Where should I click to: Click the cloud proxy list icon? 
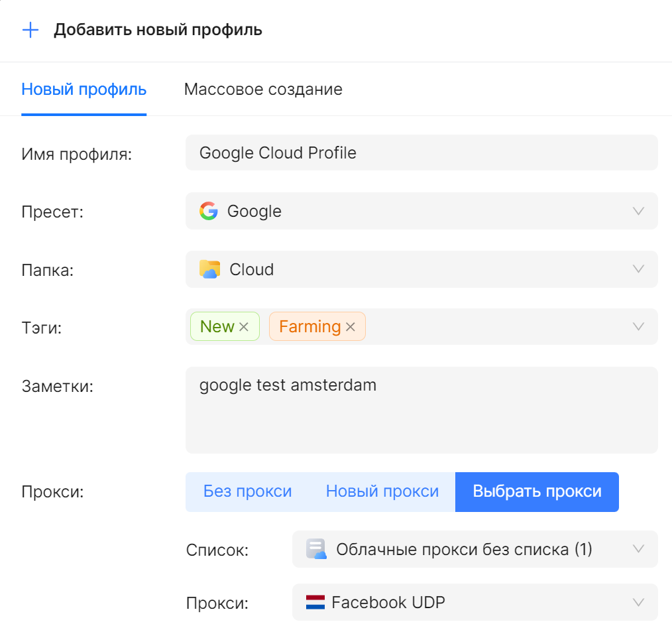(x=316, y=549)
